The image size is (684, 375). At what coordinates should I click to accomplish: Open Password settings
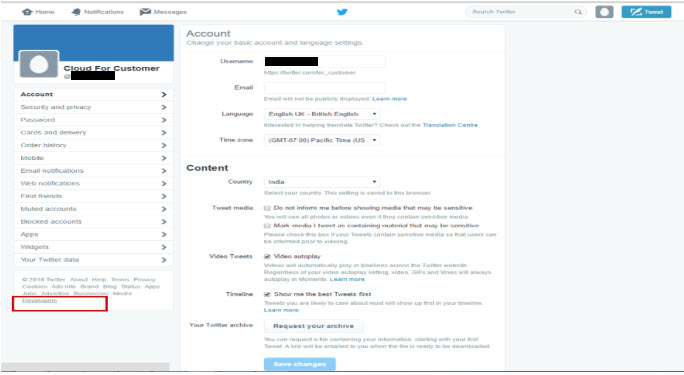point(93,119)
